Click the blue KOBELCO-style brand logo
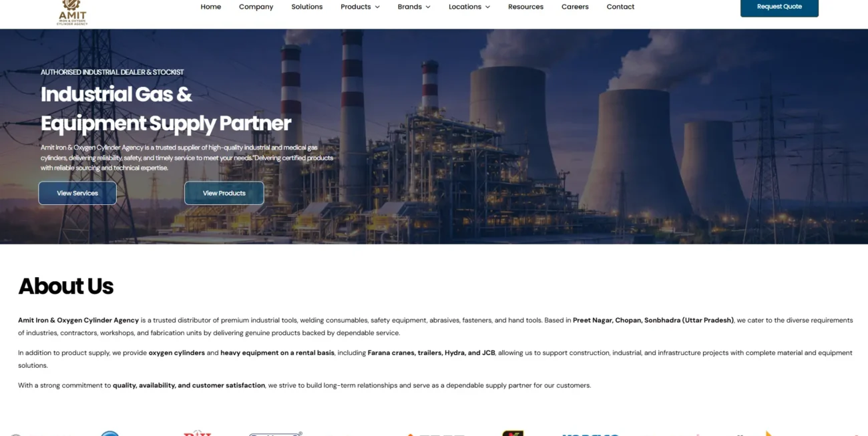 point(591,434)
